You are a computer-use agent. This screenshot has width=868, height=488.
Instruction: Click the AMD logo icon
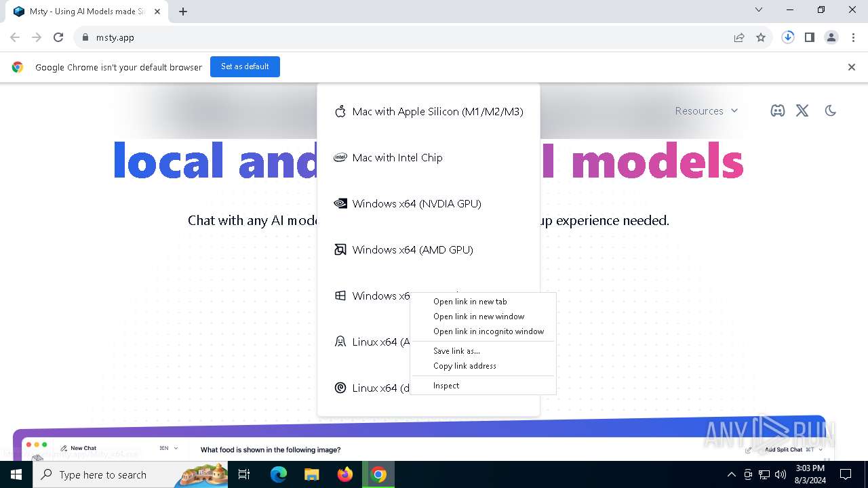coord(340,249)
